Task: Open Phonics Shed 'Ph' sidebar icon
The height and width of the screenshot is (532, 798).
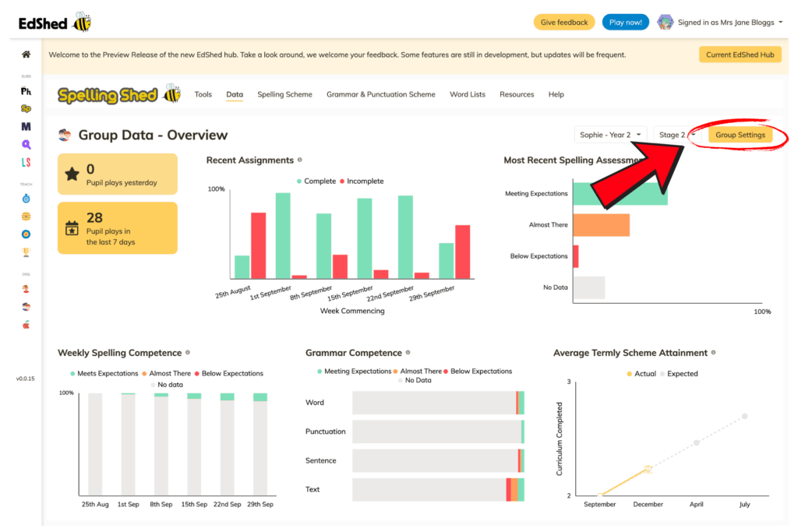Action: (x=26, y=91)
